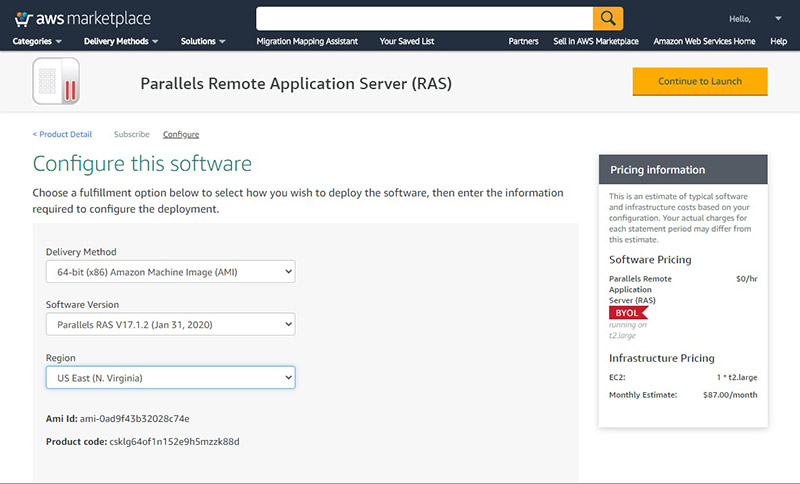Click the 'running on t2.large' note

coord(628,330)
